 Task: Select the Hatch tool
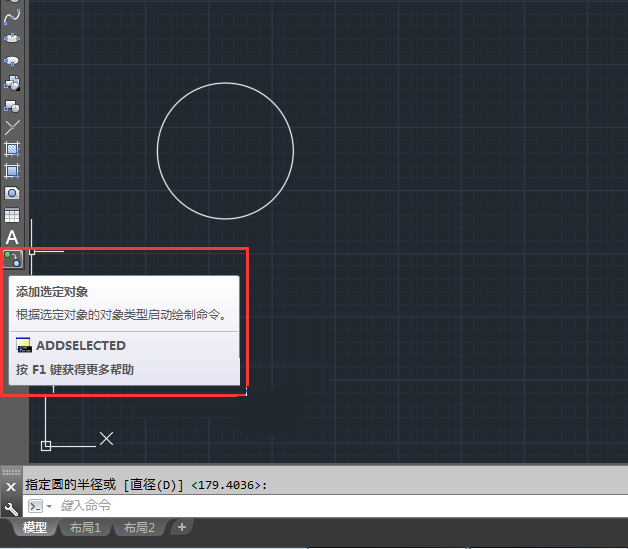click(12, 149)
